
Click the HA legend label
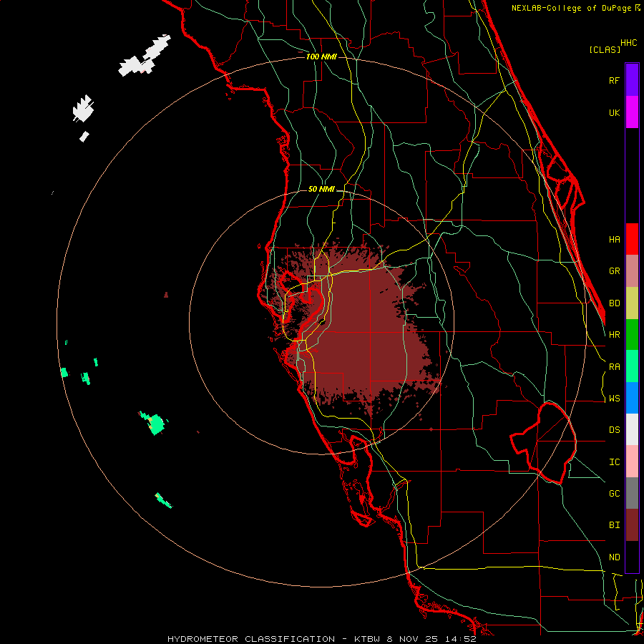[x=614, y=239]
